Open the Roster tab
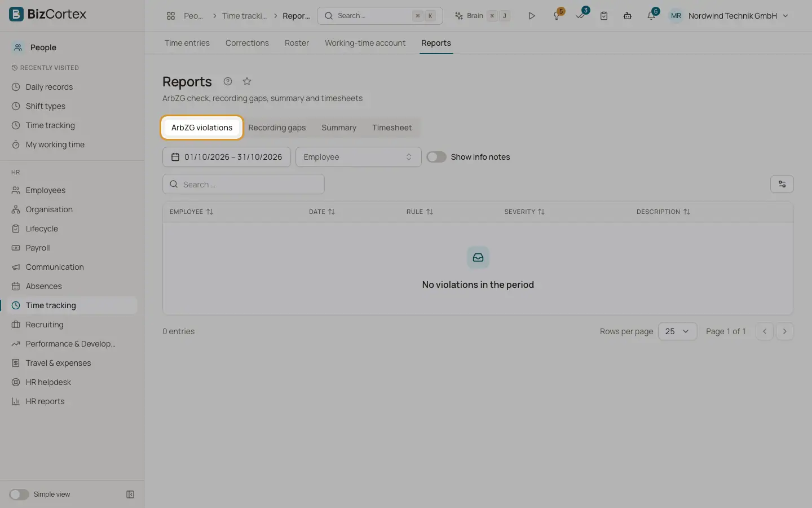 (297, 43)
